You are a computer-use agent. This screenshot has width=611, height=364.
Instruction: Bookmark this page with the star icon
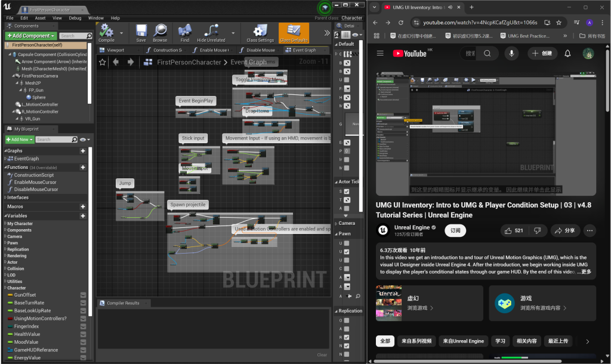pyautogui.click(x=558, y=23)
